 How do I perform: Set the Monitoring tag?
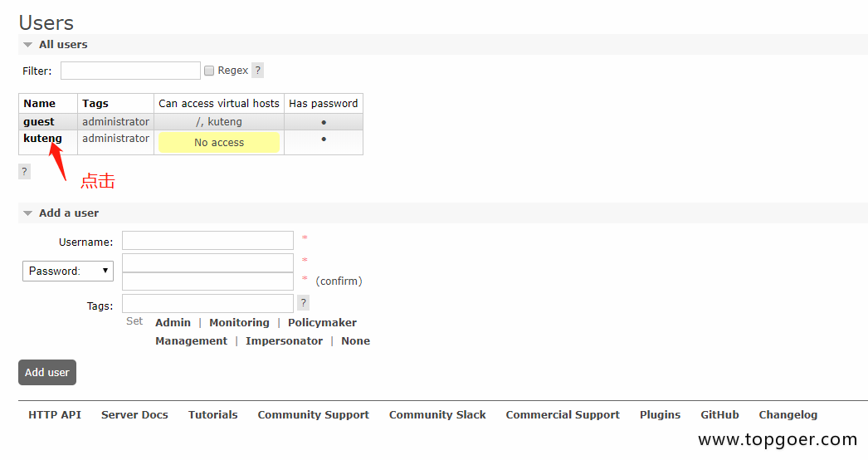[239, 322]
